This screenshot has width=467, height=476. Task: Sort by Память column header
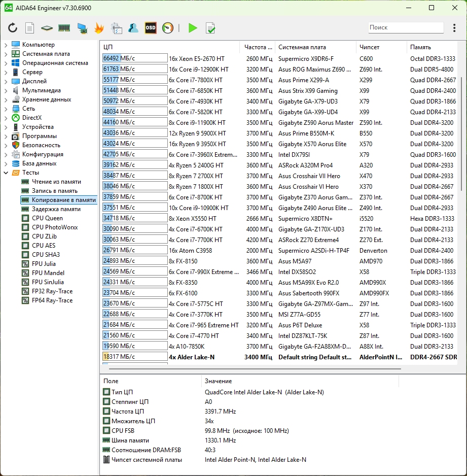coord(420,47)
